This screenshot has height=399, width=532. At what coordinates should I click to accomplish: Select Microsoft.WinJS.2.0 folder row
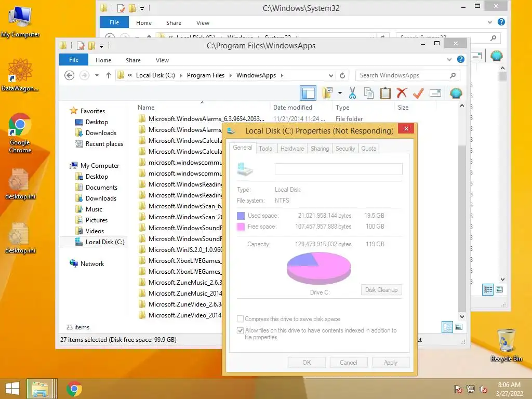[x=180, y=250]
